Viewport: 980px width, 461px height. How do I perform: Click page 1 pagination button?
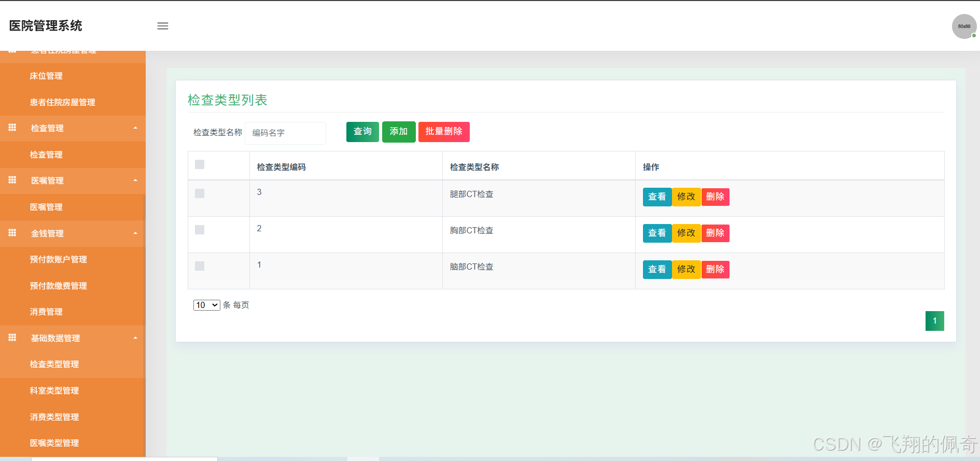[934, 321]
